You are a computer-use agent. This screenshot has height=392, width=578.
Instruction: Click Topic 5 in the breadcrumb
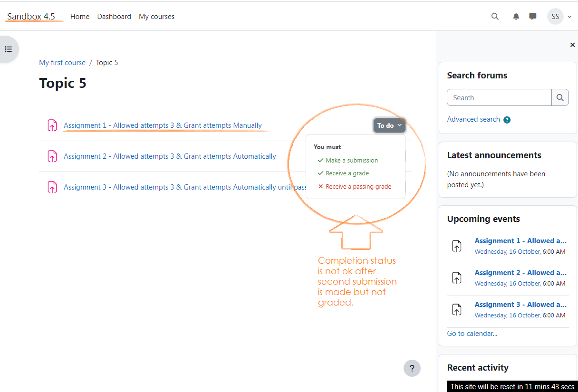[x=107, y=63]
